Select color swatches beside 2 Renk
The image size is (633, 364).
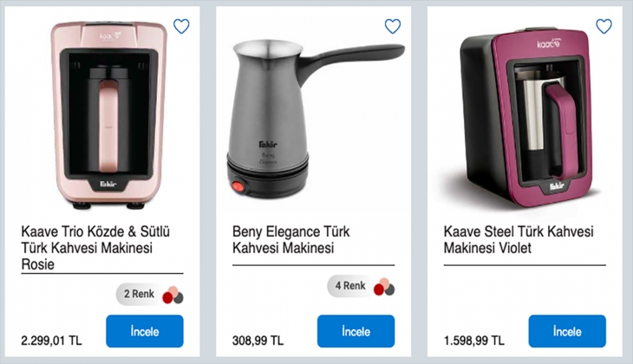(x=173, y=296)
